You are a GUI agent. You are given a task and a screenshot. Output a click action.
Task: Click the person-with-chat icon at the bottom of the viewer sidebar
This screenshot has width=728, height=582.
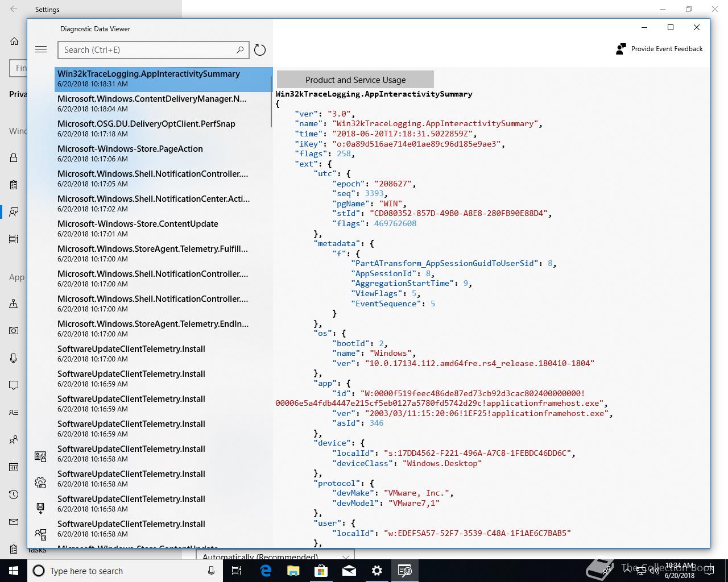[40, 534]
